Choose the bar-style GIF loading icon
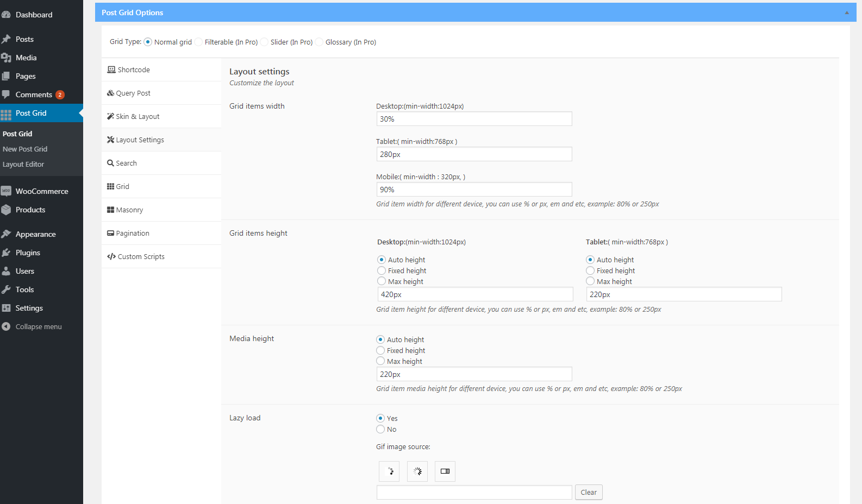The width and height of the screenshot is (862, 504). pos(445,471)
